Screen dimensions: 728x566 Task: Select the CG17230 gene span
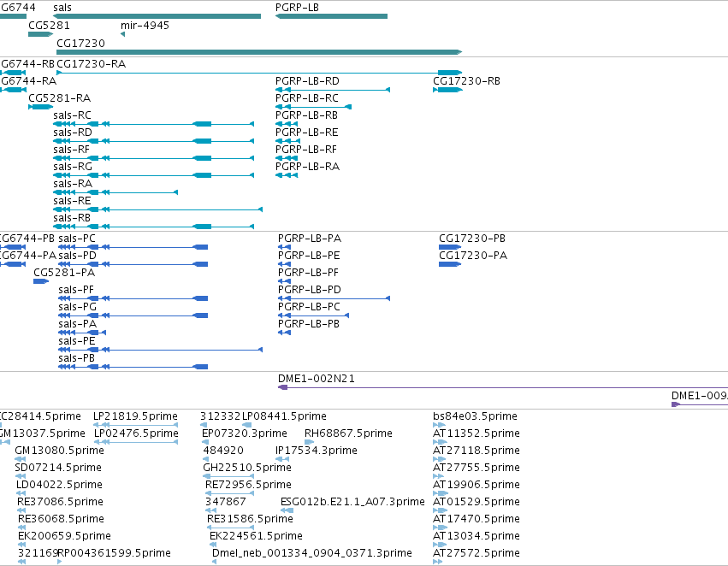[x=259, y=52]
